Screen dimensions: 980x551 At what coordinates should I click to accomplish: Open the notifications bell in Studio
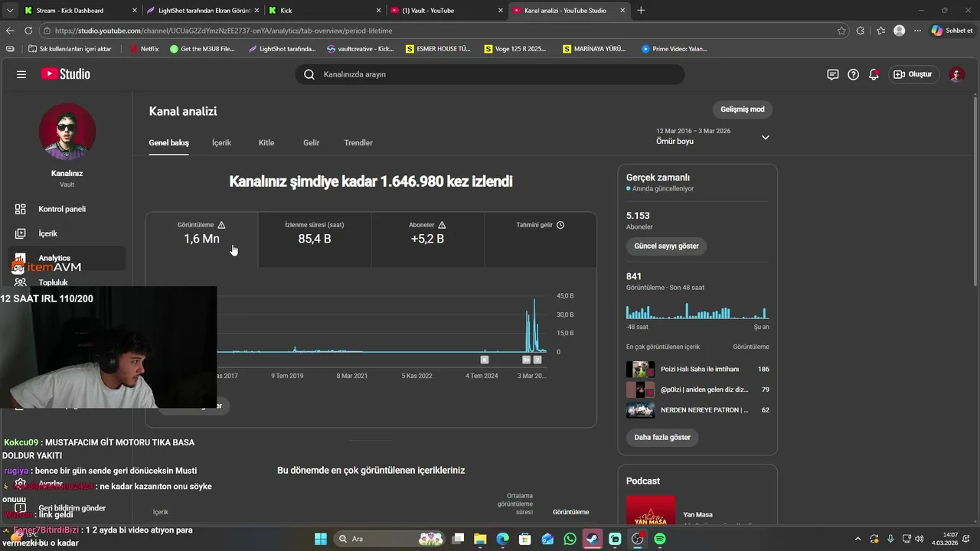pyautogui.click(x=874, y=74)
